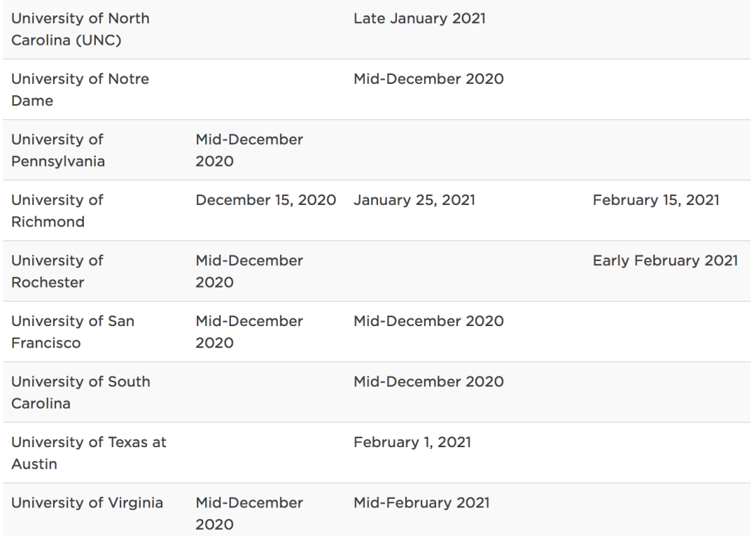
Task: Click the University of Pennsylvania cell
Action: [x=58, y=150]
